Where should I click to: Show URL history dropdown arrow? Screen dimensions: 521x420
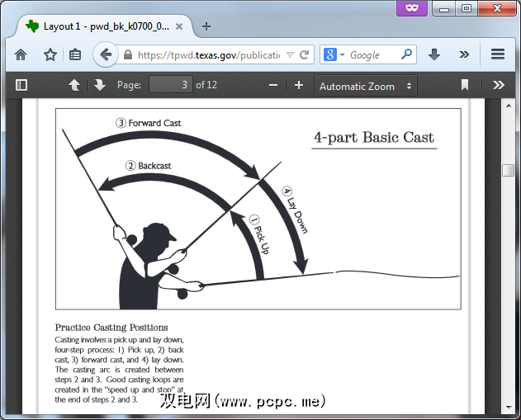(289, 55)
